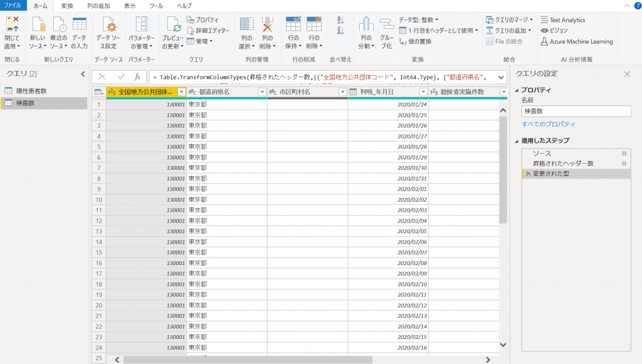Open settings gear for 昇格されたヘッダー数 step
Viewport: 642px width, 364px height.
(x=624, y=164)
